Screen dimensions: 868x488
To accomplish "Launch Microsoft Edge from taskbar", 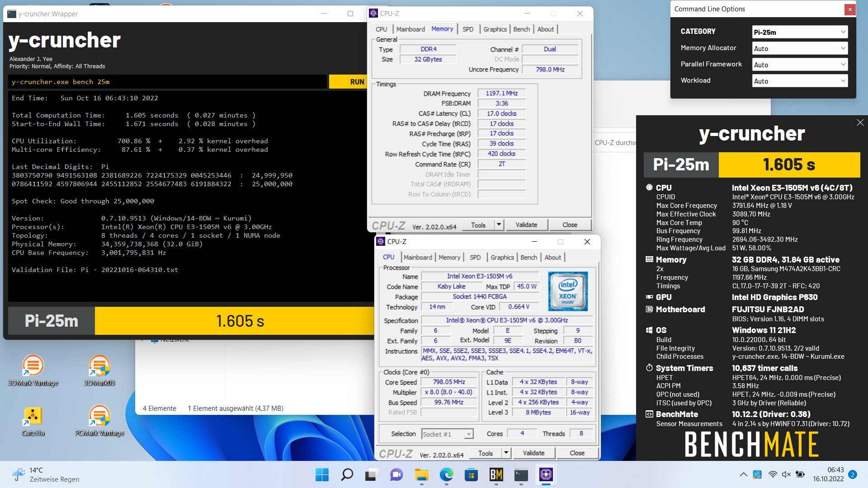I will [x=446, y=474].
